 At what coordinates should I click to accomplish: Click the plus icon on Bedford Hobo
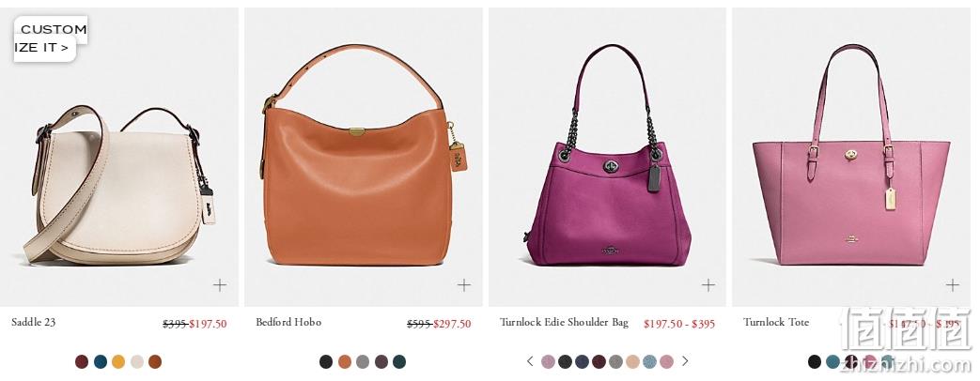pos(464,285)
